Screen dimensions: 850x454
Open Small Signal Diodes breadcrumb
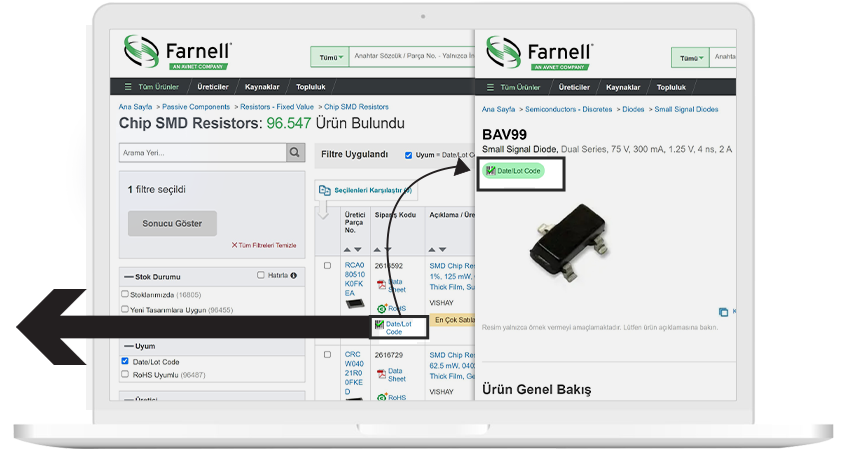pos(686,109)
